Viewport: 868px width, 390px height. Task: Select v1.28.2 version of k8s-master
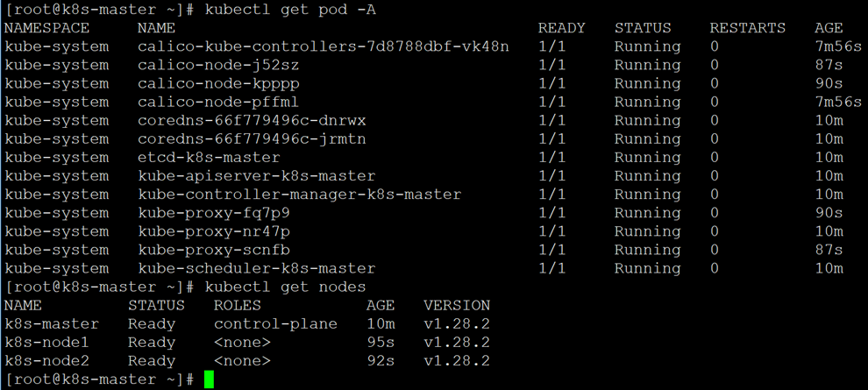tap(457, 323)
